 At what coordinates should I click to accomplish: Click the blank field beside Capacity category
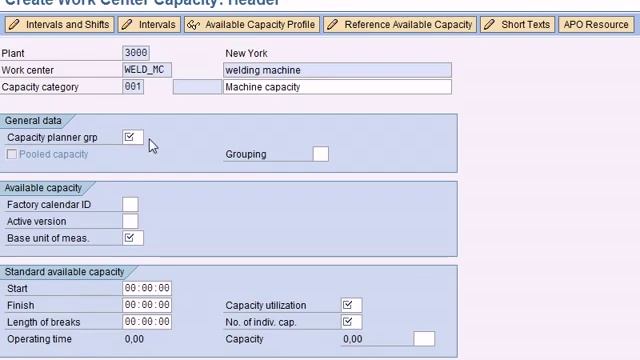198,87
